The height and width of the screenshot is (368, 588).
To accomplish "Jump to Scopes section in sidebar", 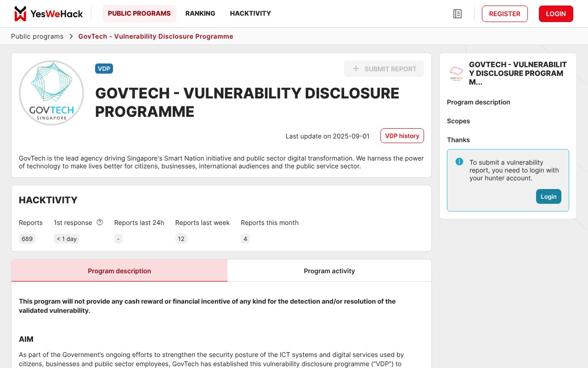I will click(x=458, y=121).
